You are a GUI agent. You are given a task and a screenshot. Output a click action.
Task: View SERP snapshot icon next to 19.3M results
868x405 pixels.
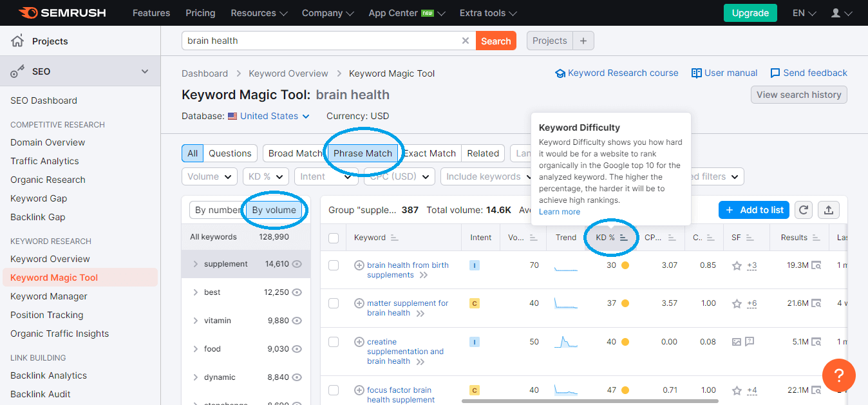(x=816, y=265)
